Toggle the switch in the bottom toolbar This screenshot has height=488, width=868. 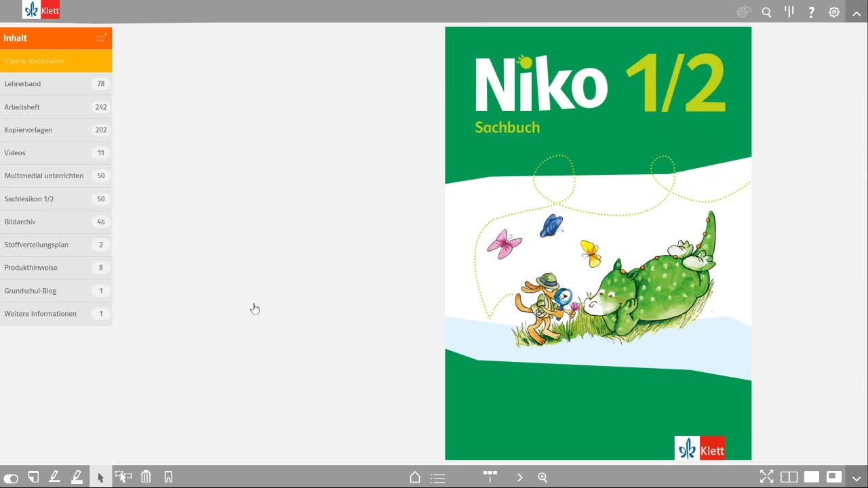click(11, 478)
